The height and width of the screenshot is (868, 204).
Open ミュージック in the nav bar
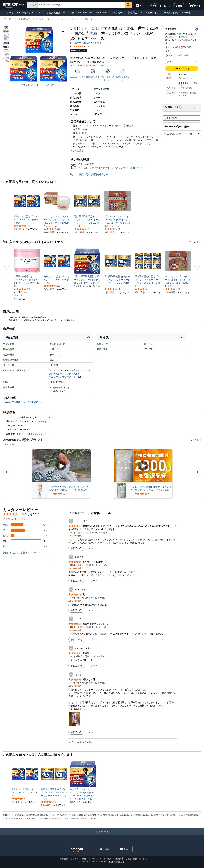click(152, 13)
